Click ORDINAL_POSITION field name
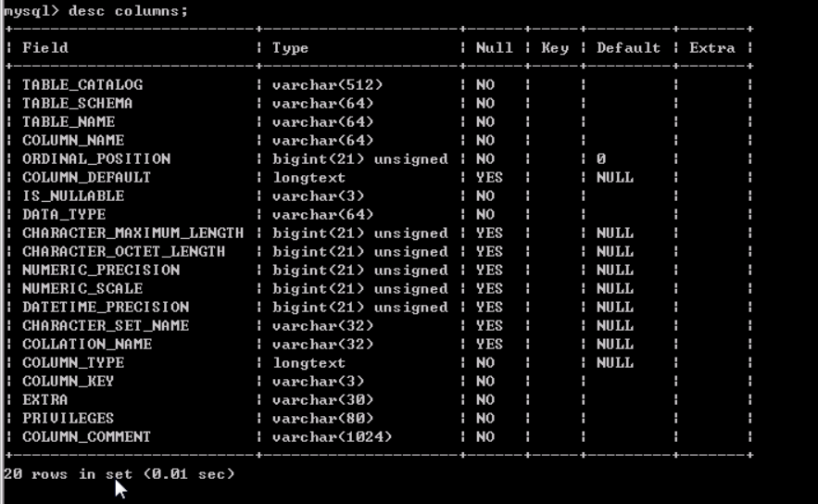The width and height of the screenshot is (818, 504). pyautogui.click(x=96, y=159)
